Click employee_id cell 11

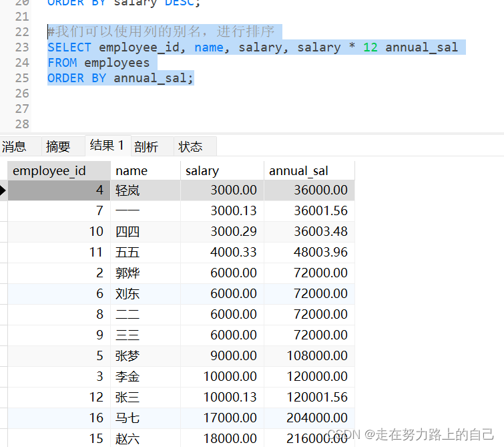(59, 253)
